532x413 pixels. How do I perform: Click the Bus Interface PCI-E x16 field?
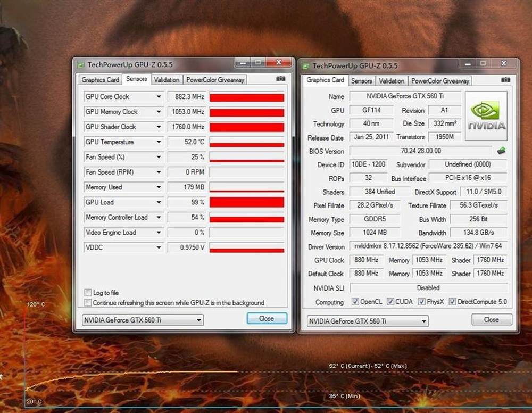tap(468, 178)
